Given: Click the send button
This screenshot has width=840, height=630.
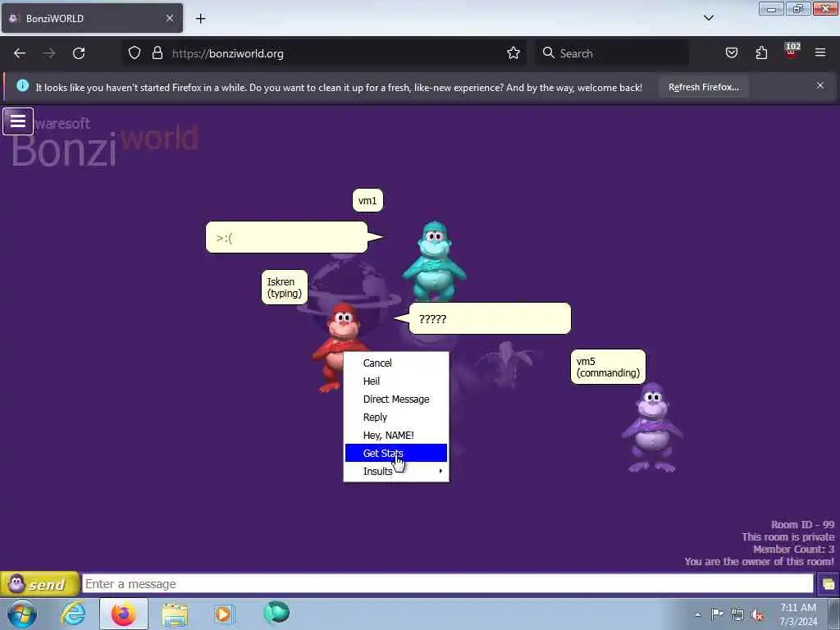Looking at the screenshot, I should [39, 584].
